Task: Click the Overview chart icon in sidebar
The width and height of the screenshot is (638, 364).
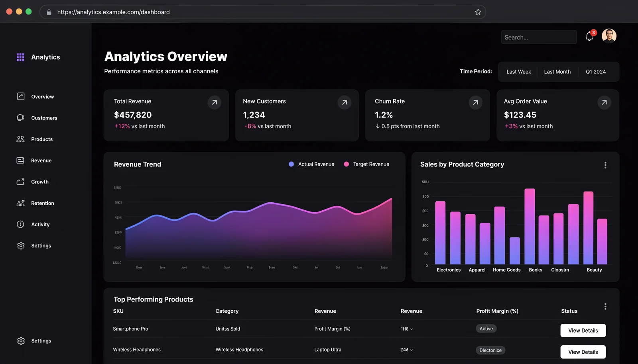Action: (21, 96)
